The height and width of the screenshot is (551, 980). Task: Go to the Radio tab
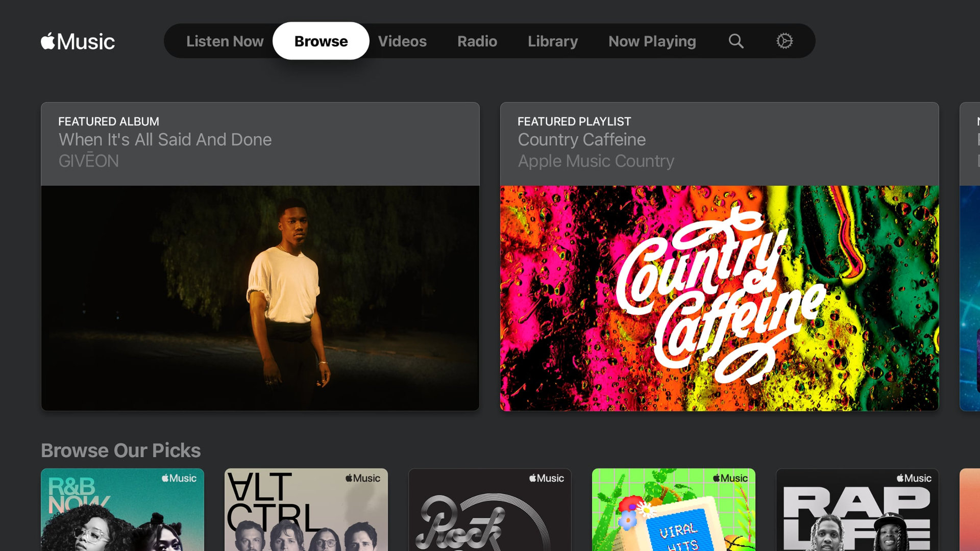click(x=477, y=41)
